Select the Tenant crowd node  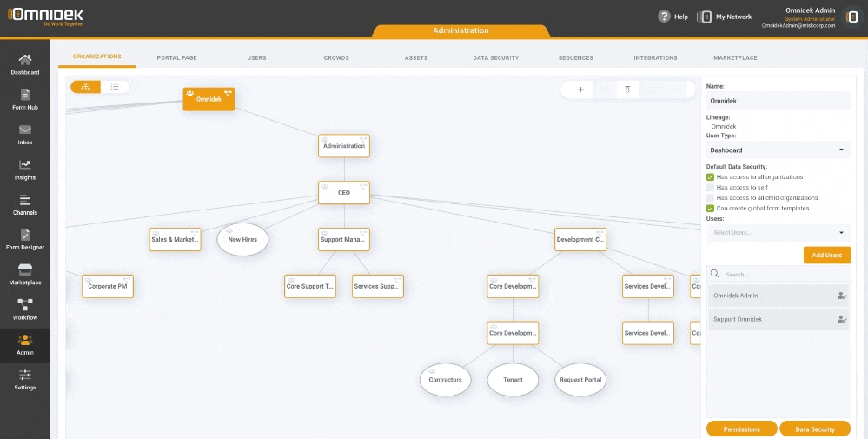tap(513, 380)
